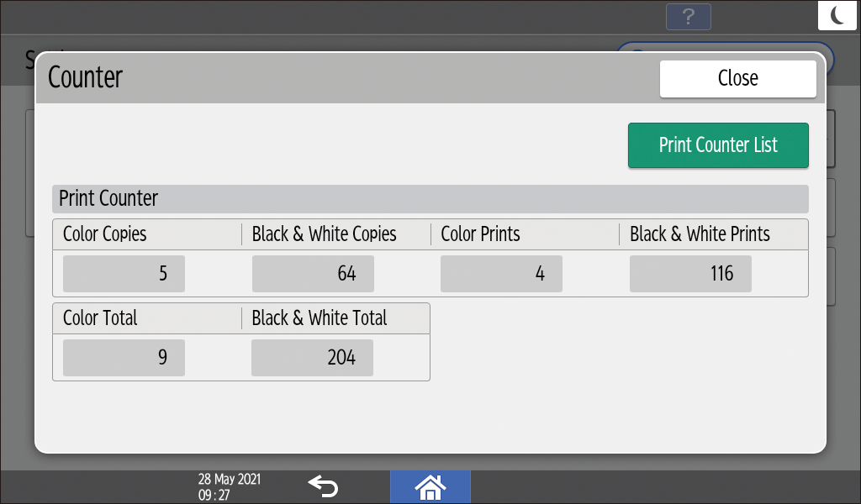Tap the Home icon in bottom bar

click(430, 486)
